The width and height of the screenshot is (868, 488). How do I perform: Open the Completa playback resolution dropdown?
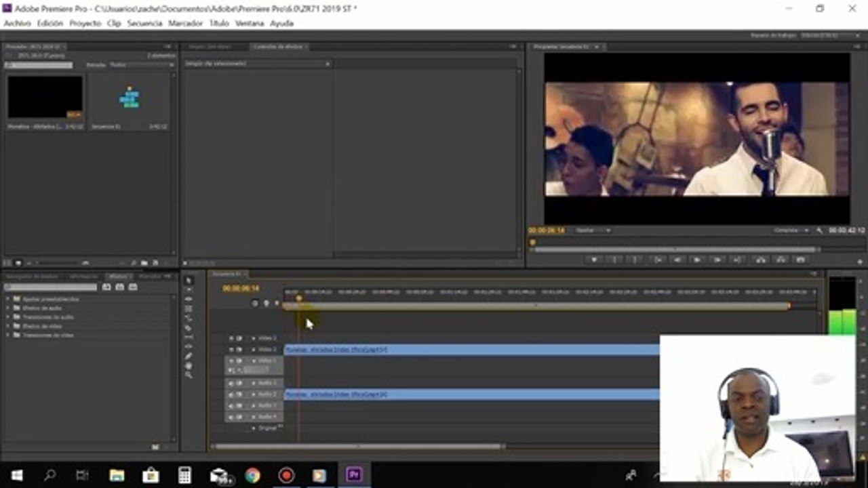click(x=791, y=230)
